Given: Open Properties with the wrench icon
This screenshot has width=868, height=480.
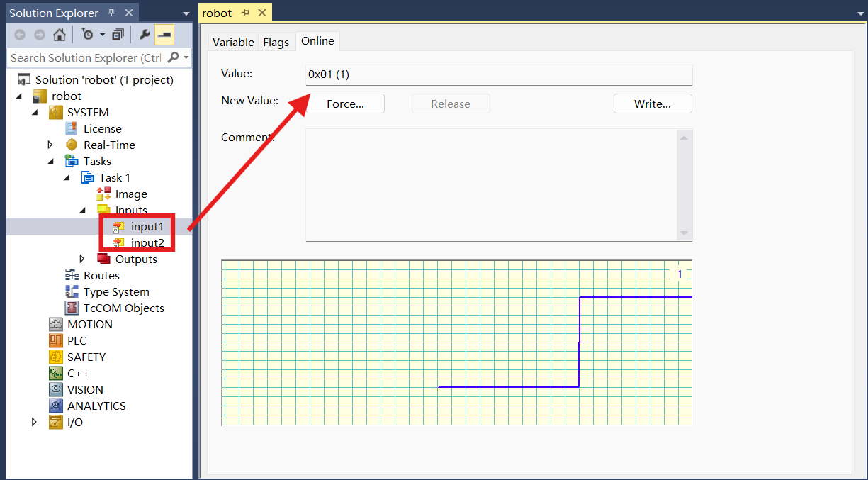Looking at the screenshot, I should pos(145,35).
